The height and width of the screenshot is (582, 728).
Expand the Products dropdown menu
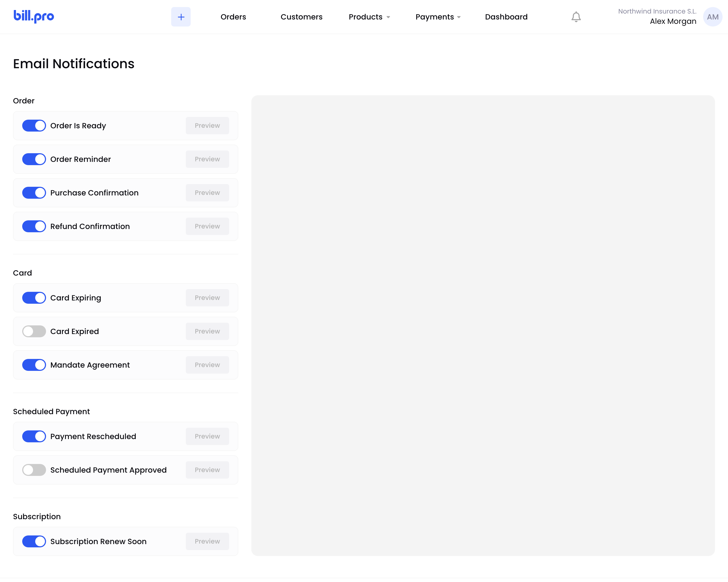coord(369,17)
